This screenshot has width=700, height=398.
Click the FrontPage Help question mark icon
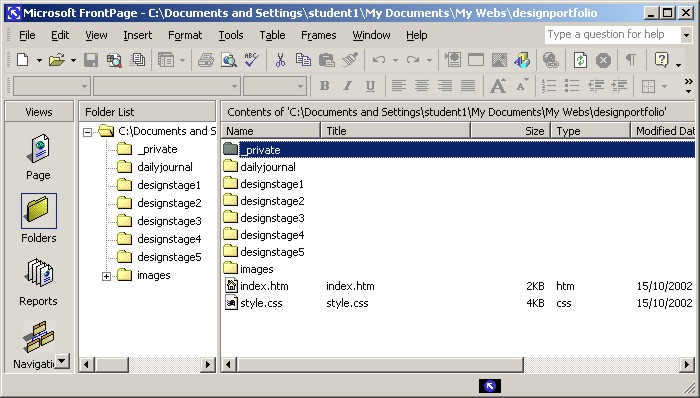pyautogui.click(x=661, y=60)
